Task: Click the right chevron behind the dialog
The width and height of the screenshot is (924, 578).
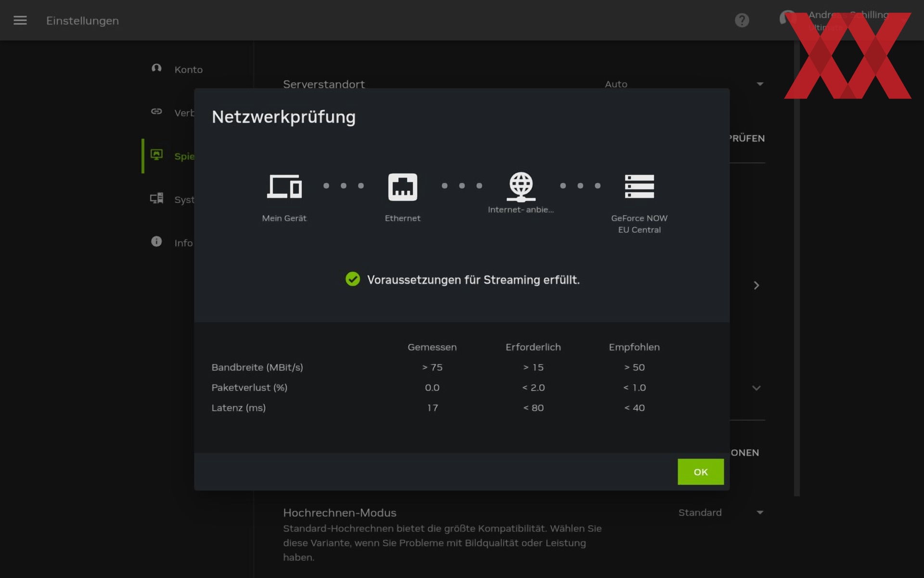Action: pos(757,285)
